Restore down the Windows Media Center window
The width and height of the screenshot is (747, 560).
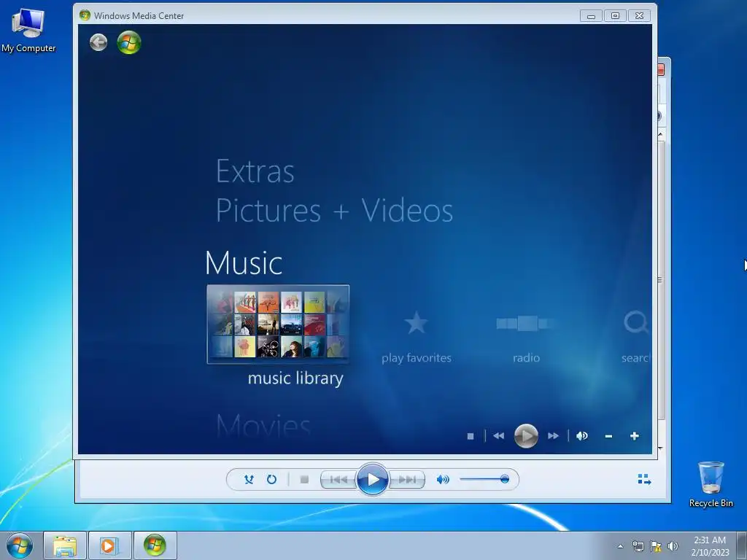(x=616, y=16)
